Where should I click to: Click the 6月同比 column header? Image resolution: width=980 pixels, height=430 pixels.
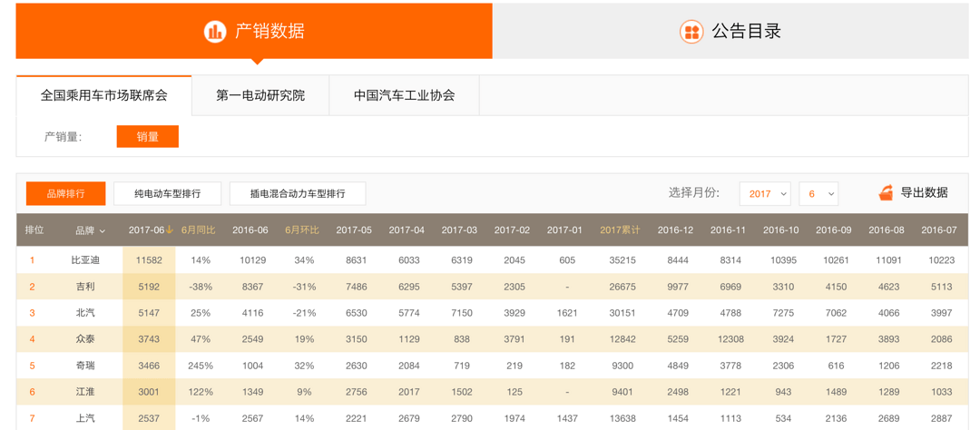pos(198,230)
